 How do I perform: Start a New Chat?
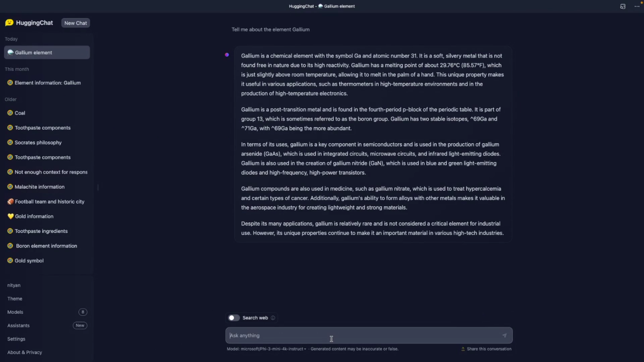(75, 23)
